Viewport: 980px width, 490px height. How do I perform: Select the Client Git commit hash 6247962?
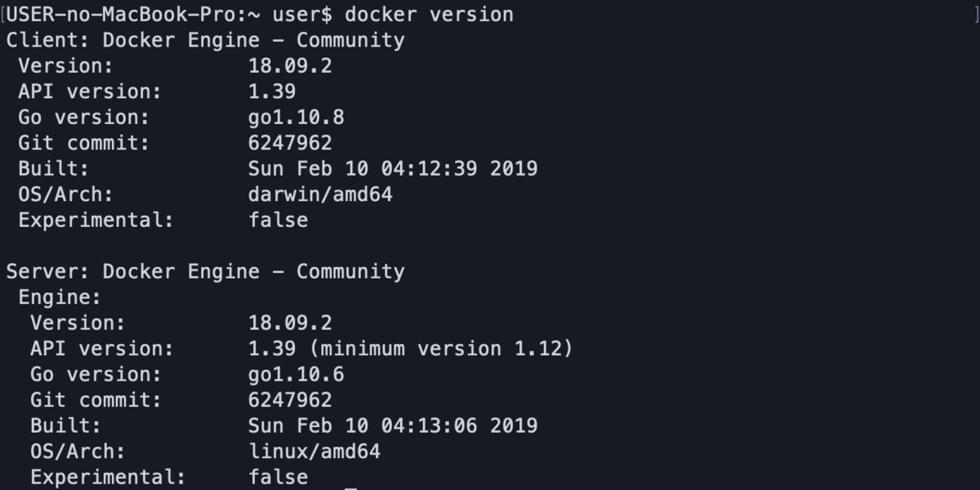[291, 143]
